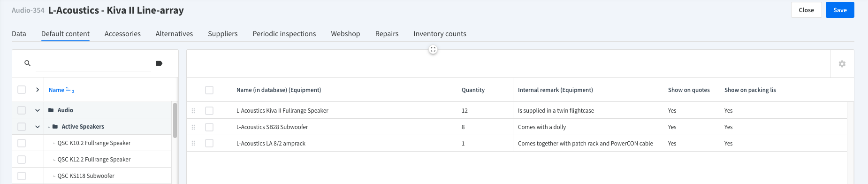
Task: Click 'L-Acoustics SB28 Subwoofer' name cell
Action: (272, 127)
